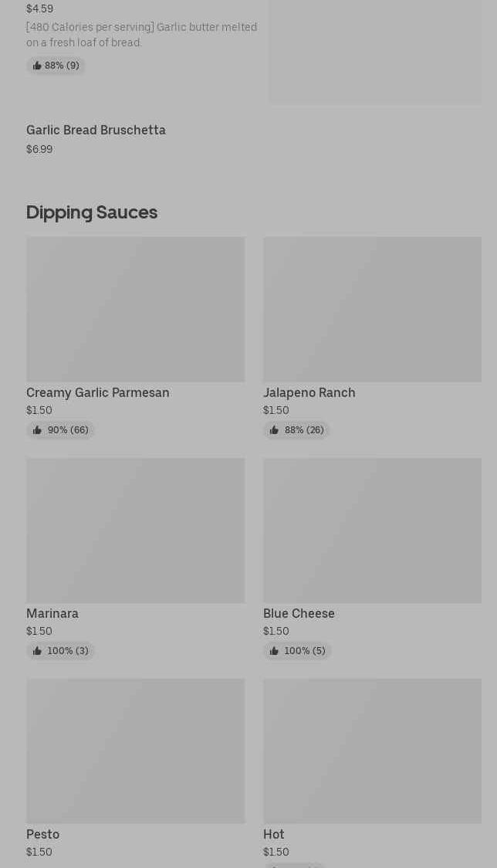Viewport: 497px width, 868px height.
Task: Click garlic bread image at top right
Action: click(x=375, y=52)
